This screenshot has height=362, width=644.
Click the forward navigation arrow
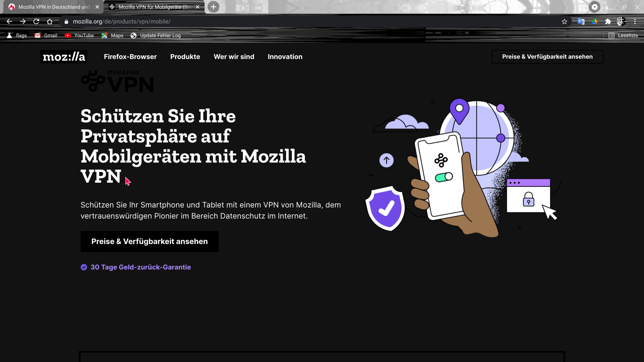23,21
